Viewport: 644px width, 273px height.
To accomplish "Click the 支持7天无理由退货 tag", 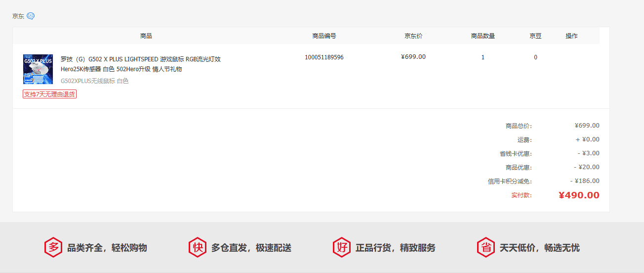I will pos(49,94).
